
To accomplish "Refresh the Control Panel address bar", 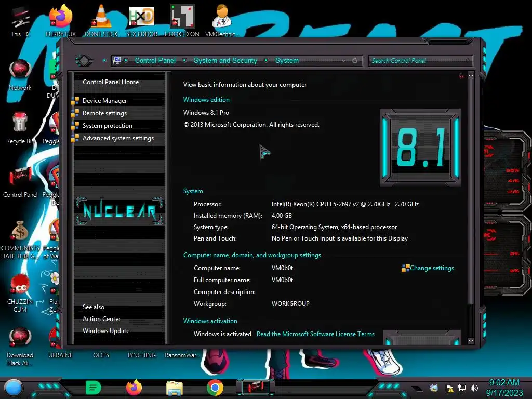I will click(355, 60).
